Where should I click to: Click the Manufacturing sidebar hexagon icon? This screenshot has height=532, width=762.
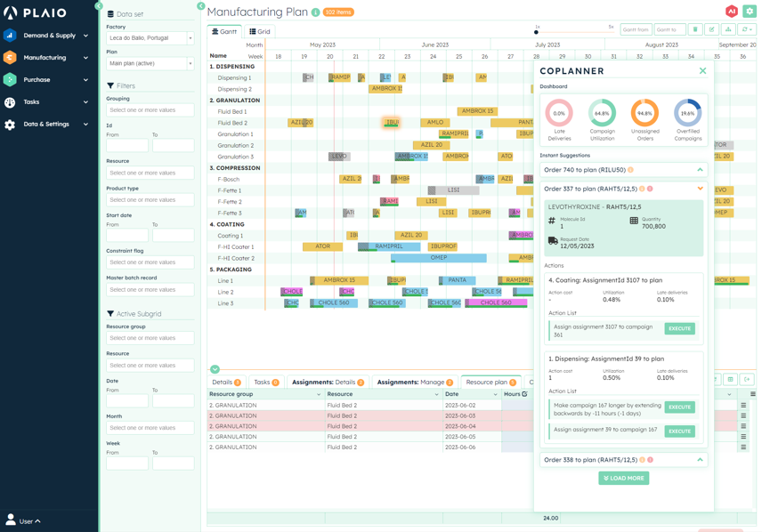click(10, 57)
